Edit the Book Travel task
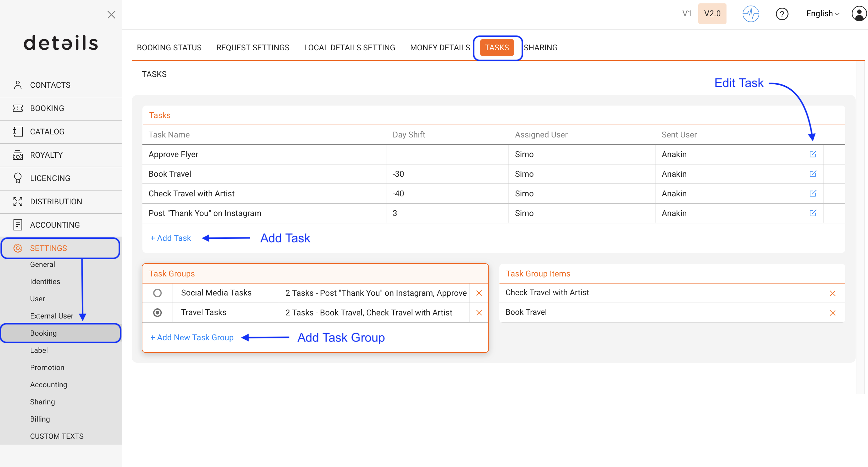Screen dimensions: 868x467 tap(812, 174)
